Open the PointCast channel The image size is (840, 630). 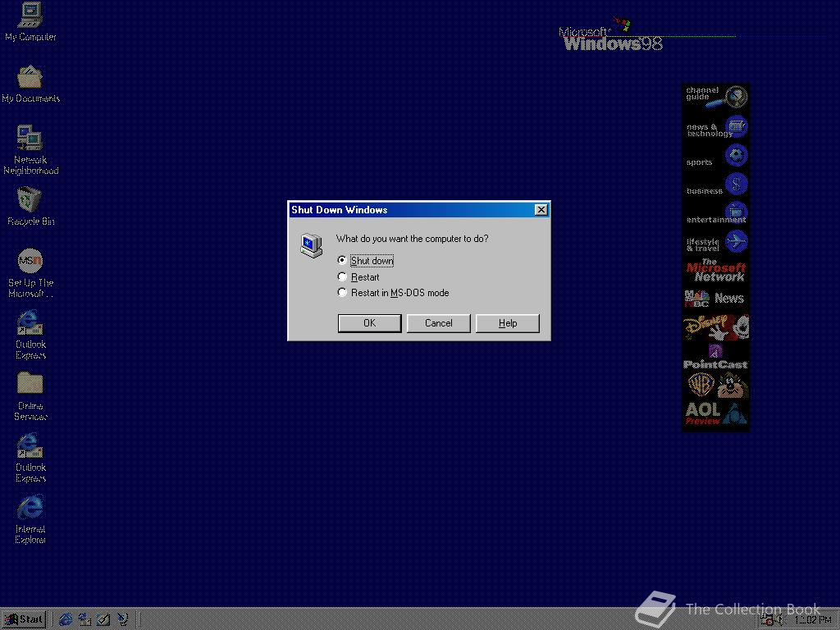tap(716, 357)
